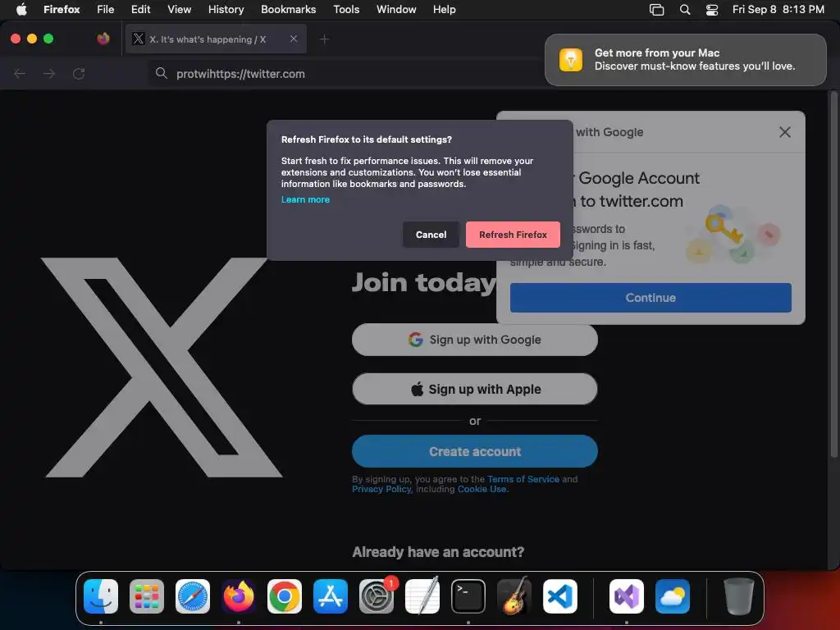Screen dimensions: 840x630
Task: Open the Edit menu
Action: (140, 9)
